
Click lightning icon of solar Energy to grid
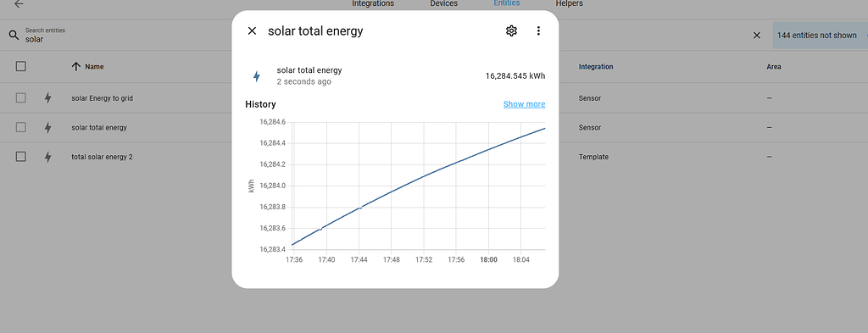pos(47,98)
